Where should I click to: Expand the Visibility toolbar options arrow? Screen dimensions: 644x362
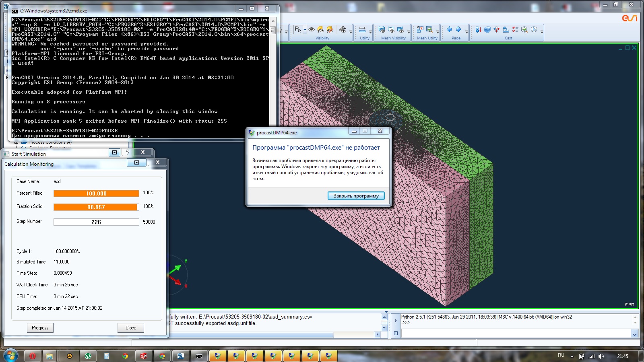tap(351, 32)
